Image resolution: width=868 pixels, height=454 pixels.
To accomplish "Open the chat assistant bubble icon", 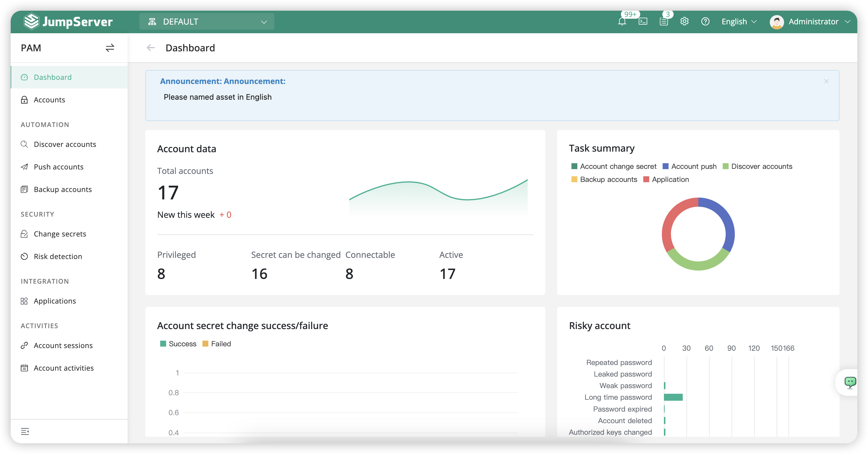I will pos(850,382).
